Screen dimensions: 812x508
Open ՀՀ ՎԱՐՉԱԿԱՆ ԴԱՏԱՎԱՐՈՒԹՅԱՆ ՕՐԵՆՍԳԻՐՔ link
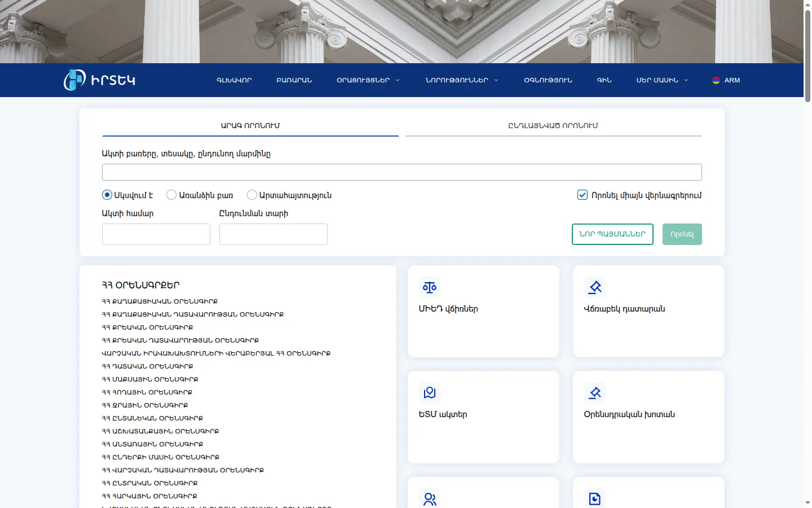183,470
